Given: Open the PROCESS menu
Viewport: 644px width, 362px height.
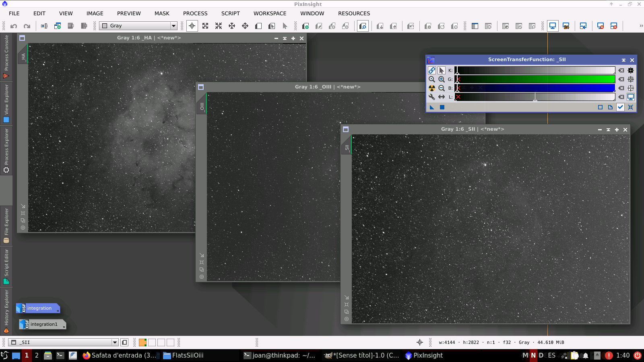Looking at the screenshot, I should pyautogui.click(x=195, y=13).
